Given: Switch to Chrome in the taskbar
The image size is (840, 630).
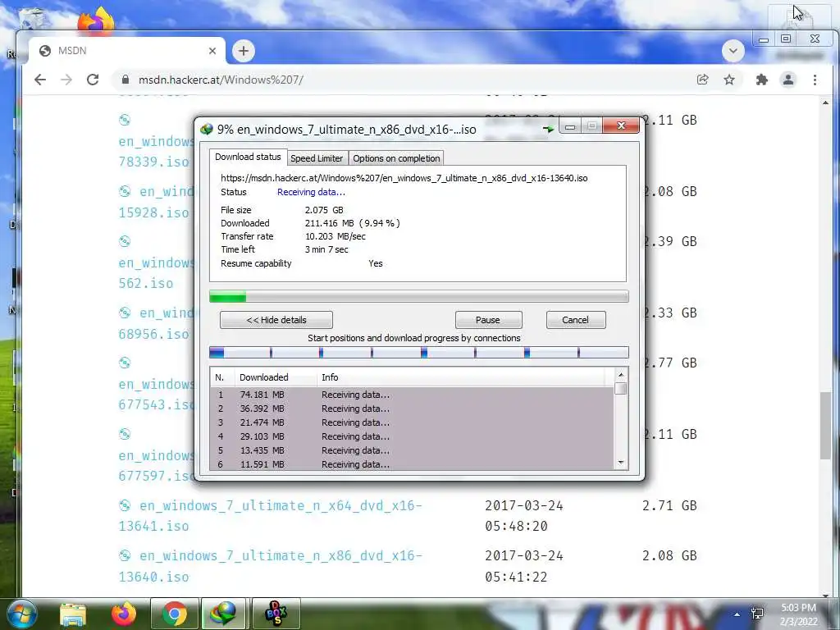Looking at the screenshot, I should tap(175, 614).
